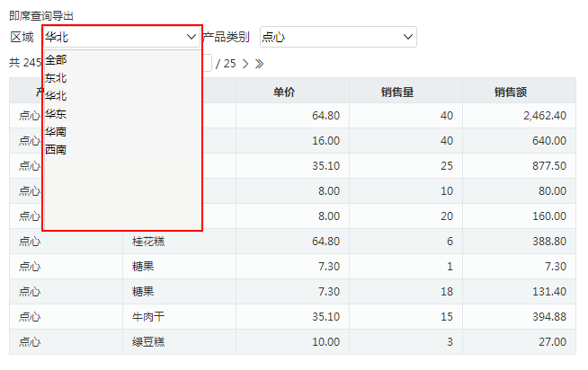Go to the next page arrow
Screen dimensions: 588x370
point(245,64)
